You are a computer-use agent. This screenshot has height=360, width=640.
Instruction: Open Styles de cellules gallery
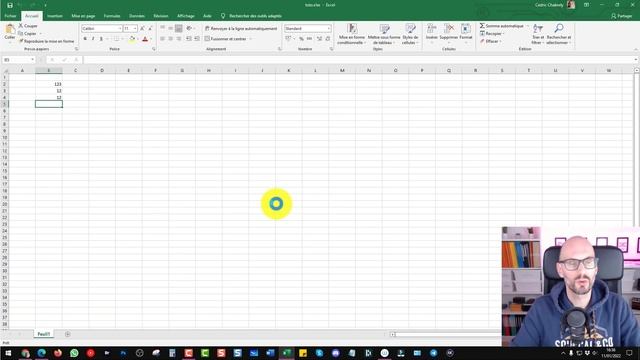click(x=410, y=34)
